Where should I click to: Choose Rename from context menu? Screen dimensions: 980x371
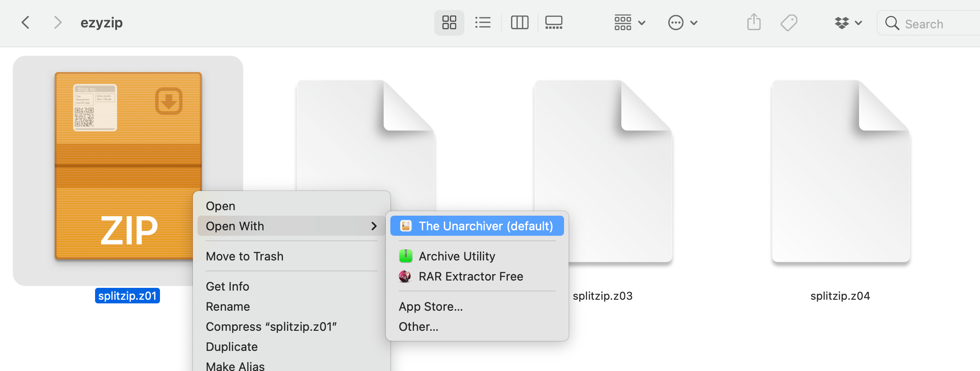coord(292,307)
